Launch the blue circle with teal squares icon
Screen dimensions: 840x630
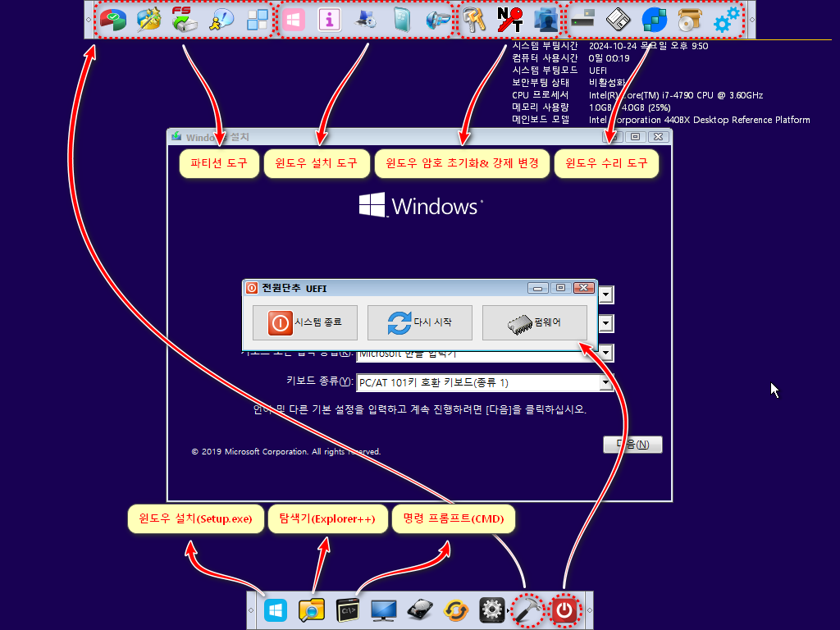pos(654,20)
